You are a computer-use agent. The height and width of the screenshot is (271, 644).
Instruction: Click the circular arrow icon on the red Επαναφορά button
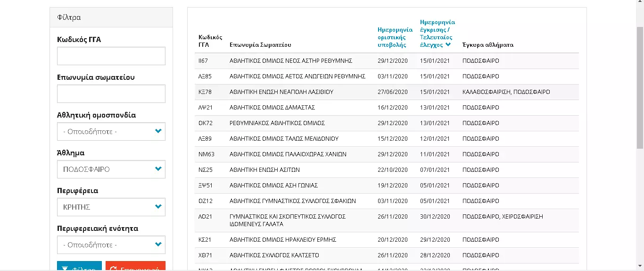click(113, 268)
